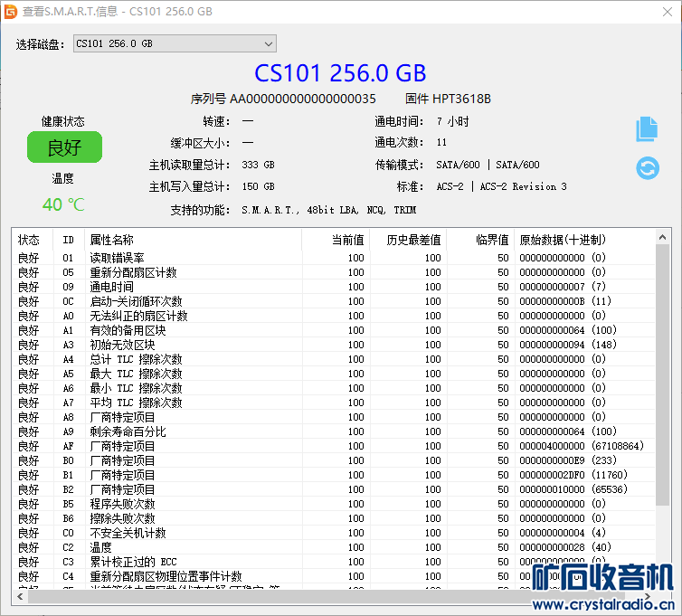This screenshot has width=682, height=616.
Task: Click the vertical scrollbar thumb
Action: (662, 375)
